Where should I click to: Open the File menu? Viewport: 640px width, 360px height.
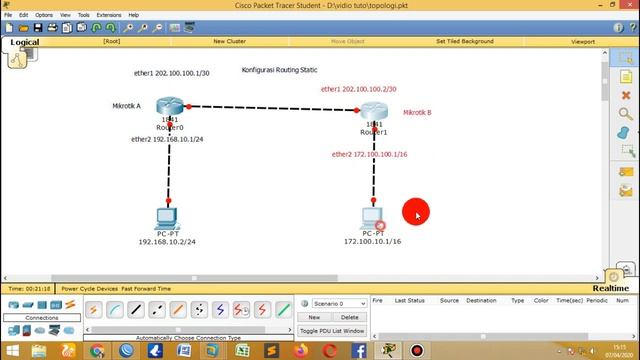coord(8,15)
